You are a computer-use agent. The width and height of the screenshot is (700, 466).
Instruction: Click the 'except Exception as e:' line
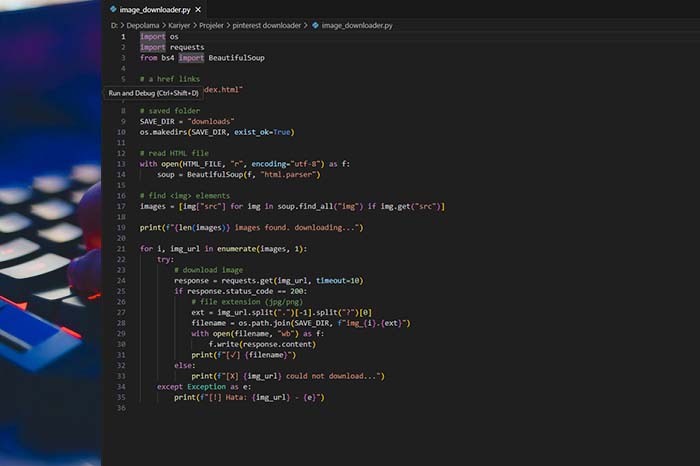point(203,386)
